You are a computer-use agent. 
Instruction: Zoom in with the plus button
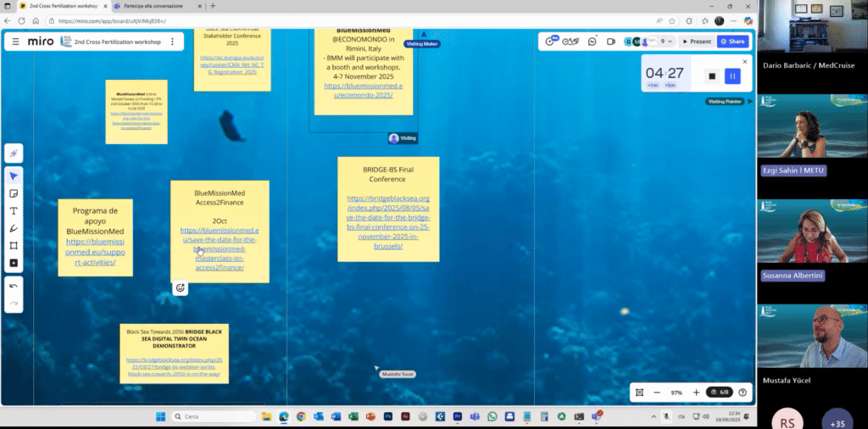click(x=696, y=393)
